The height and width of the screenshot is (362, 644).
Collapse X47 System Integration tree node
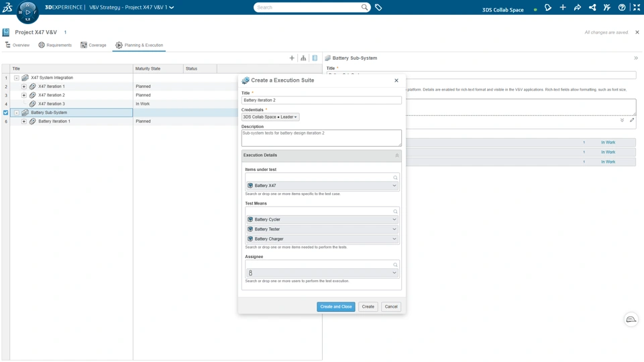click(x=16, y=78)
